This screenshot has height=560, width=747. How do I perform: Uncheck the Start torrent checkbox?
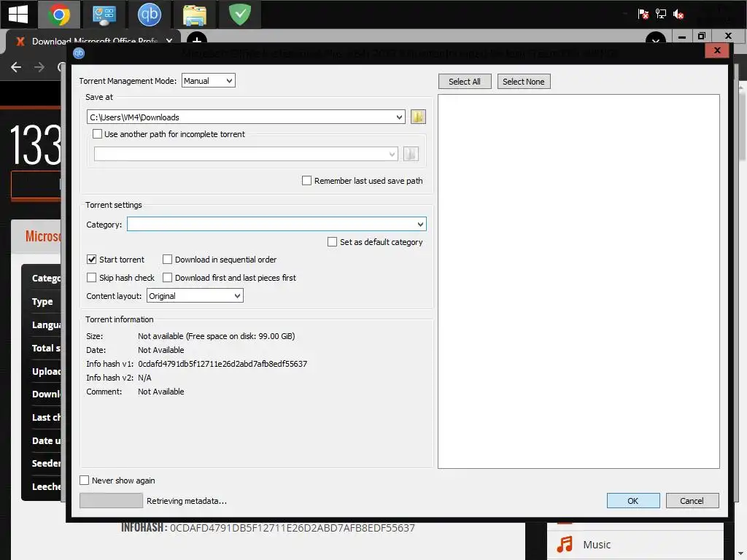91,260
